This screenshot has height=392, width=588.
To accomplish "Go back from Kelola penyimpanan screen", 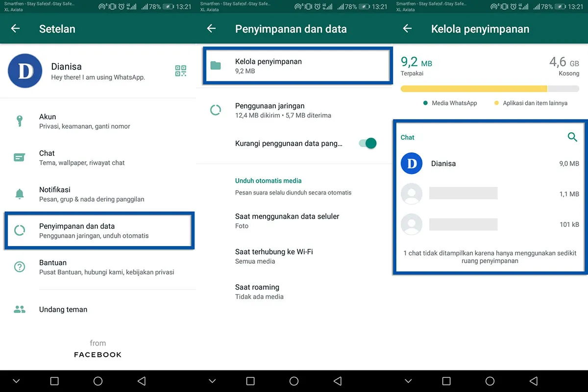I will (x=407, y=28).
